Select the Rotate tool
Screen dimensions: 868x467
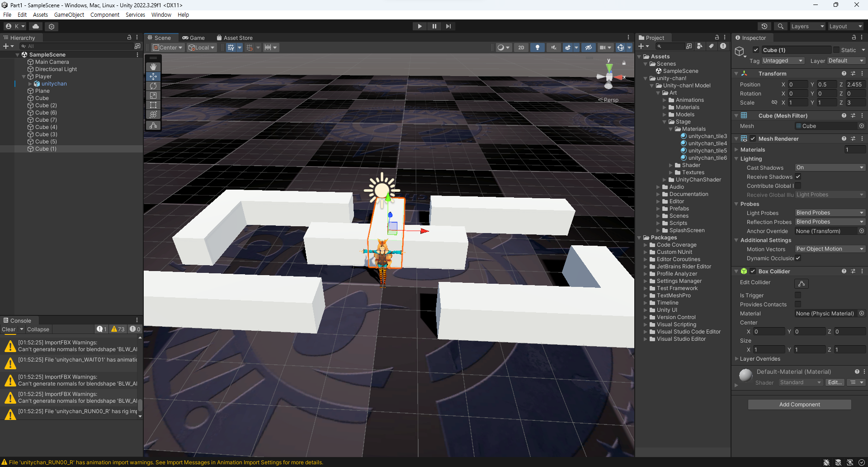click(153, 86)
